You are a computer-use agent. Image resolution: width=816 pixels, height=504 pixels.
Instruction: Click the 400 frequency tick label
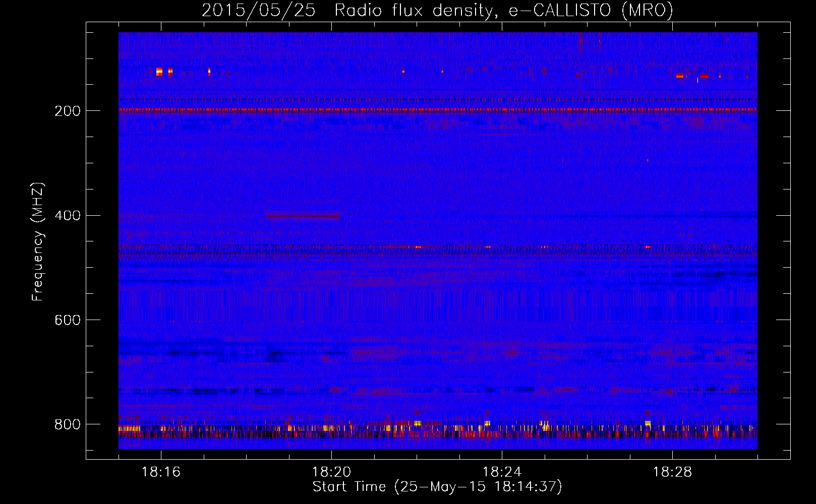pyautogui.click(x=67, y=216)
